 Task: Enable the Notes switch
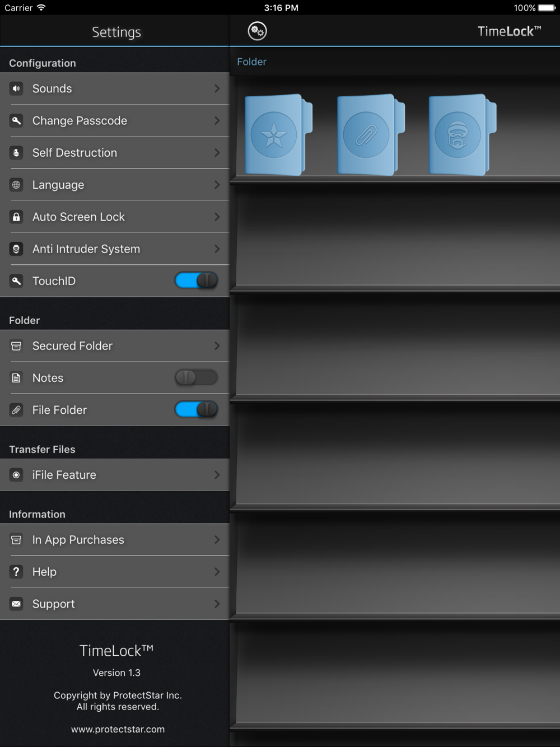[x=196, y=377]
